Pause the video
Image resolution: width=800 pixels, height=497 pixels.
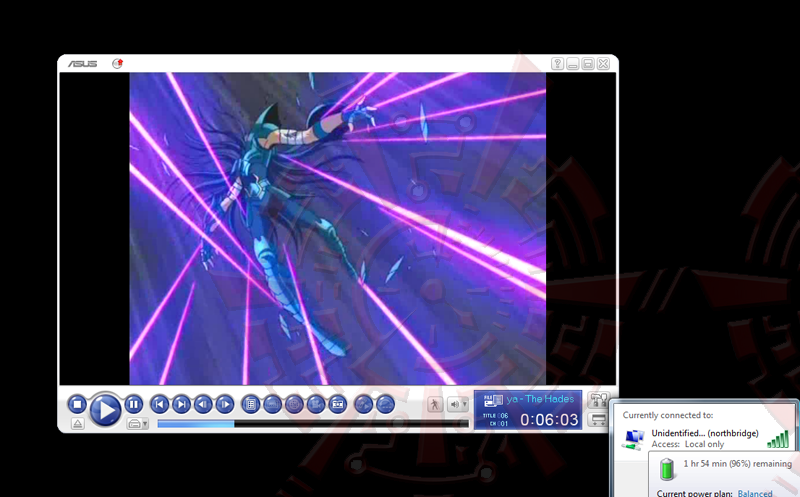(134, 405)
